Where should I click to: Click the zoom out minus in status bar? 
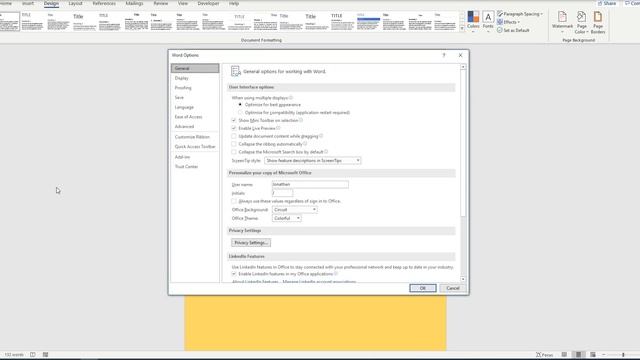tap(604, 355)
